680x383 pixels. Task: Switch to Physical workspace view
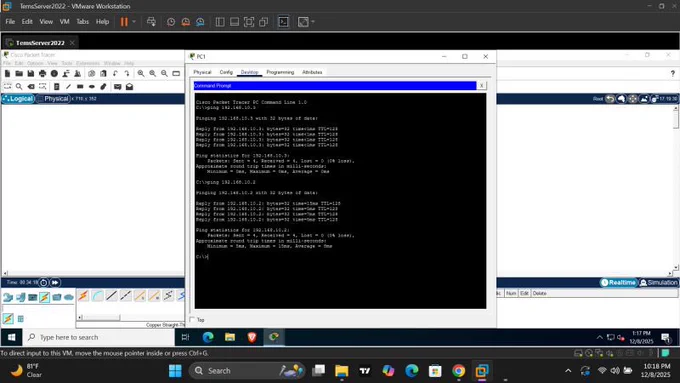coord(53,99)
